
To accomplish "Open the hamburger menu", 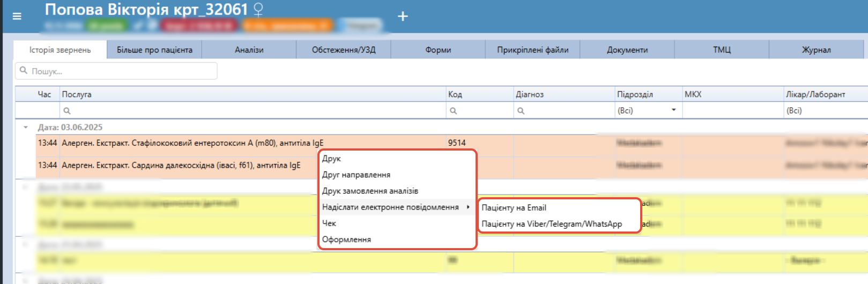I will pyautogui.click(x=17, y=17).
